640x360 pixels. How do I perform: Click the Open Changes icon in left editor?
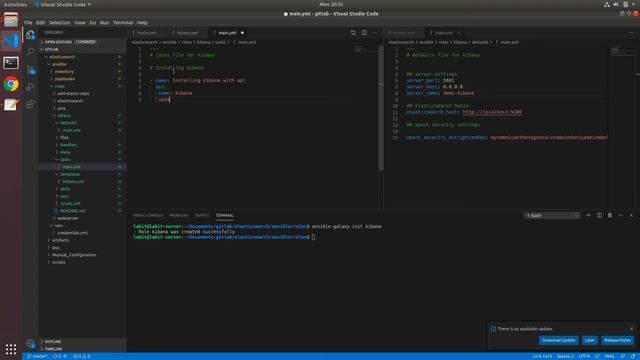tap(353, 33)
